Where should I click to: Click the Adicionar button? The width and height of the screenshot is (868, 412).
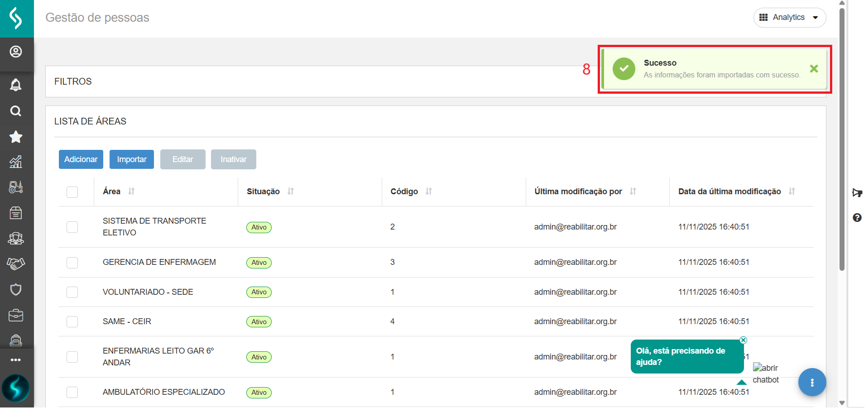[81, 159]
